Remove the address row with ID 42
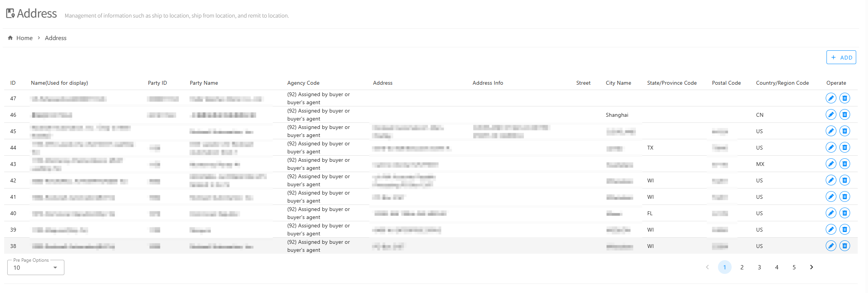The width and height of the screenshot is (868, 293). point(844,180)
